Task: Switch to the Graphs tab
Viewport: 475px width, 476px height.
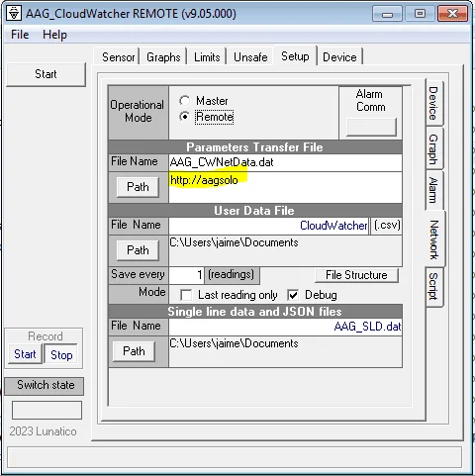Action: point(163,57)
